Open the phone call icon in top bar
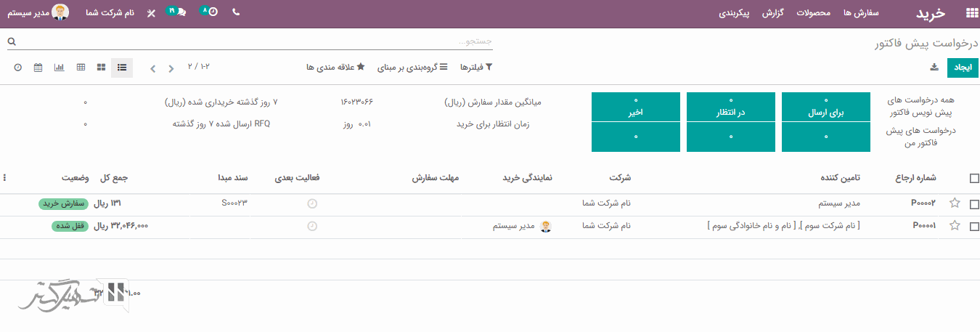This screenshot has width=980, height=332. click(236, 12)
